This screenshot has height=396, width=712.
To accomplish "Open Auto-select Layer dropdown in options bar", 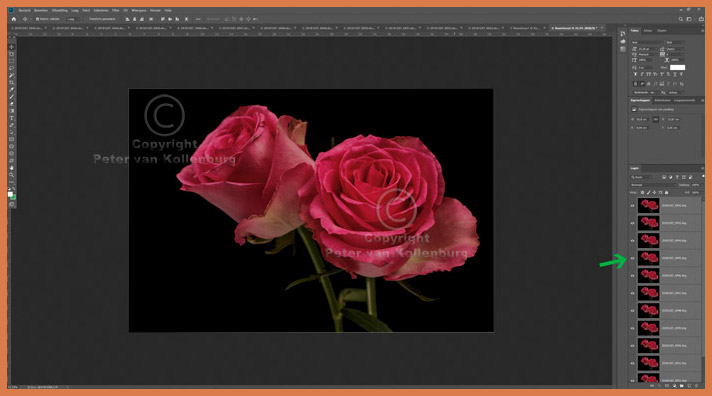I will (x=74, y=19).
